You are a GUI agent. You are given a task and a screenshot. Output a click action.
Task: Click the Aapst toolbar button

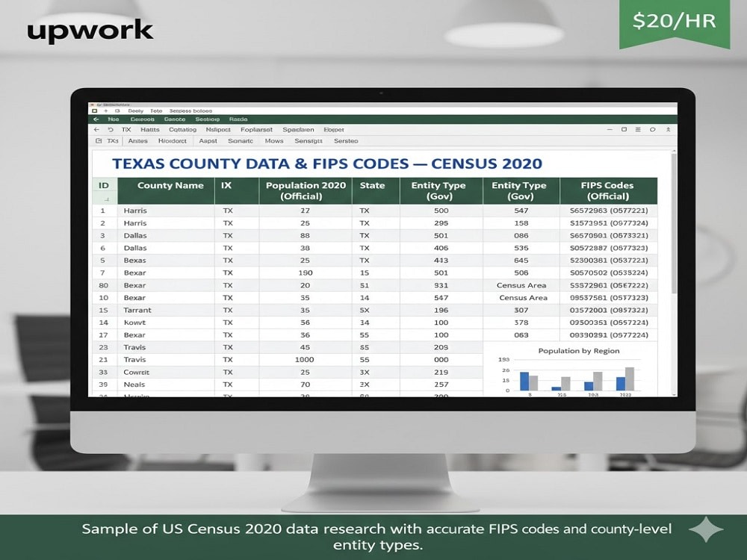(x=208, y=141)
